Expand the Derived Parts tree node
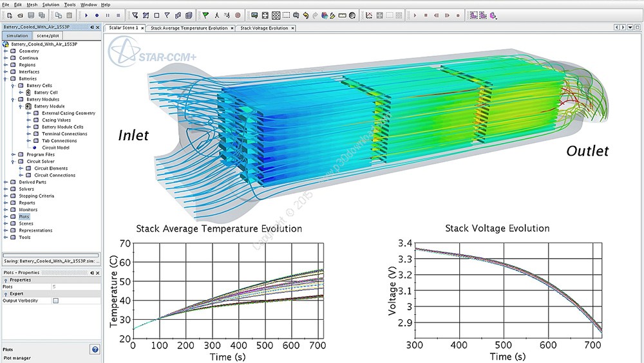This screenshot has height=363, width=644. click(x=6, y=182)
